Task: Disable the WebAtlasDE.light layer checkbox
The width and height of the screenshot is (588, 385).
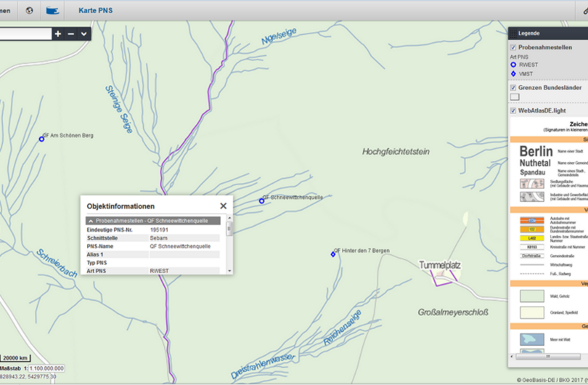Action: click(x=513, y=111)
